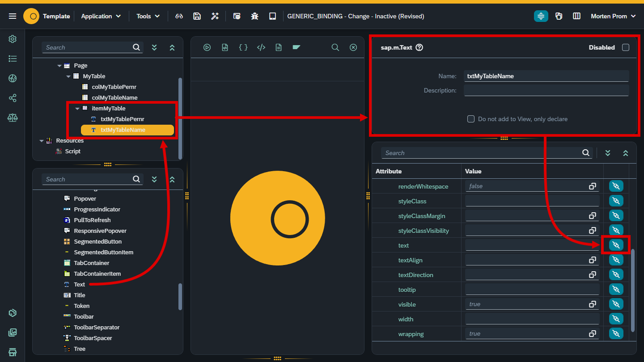644x362 pixels.
Task: Collapse the itemMyTable tree node
Action: pos(77,109)
